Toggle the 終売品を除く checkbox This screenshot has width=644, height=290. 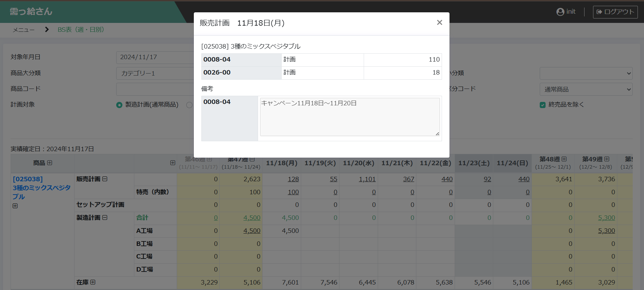point(542,105)
